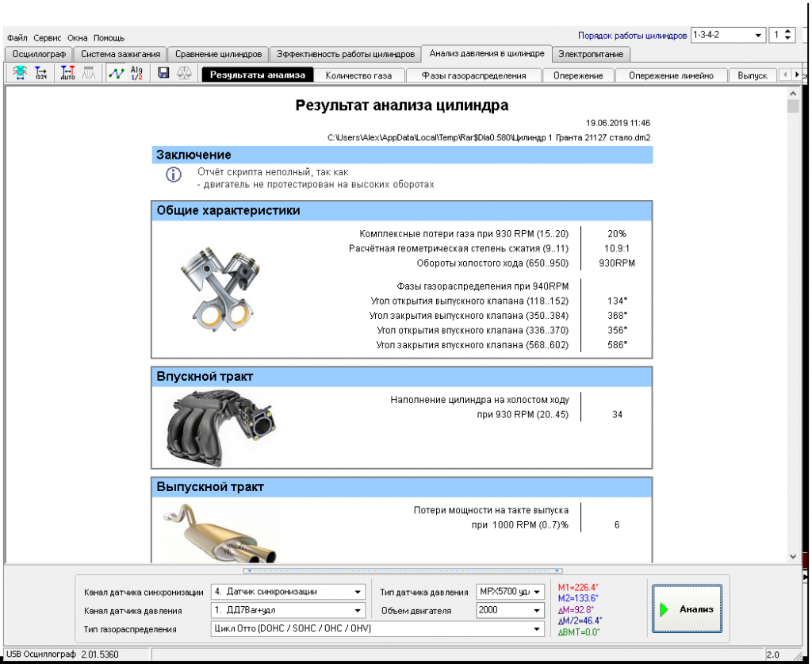
Task: Open the Выпуск sub-tab
Action: [752, 75]
